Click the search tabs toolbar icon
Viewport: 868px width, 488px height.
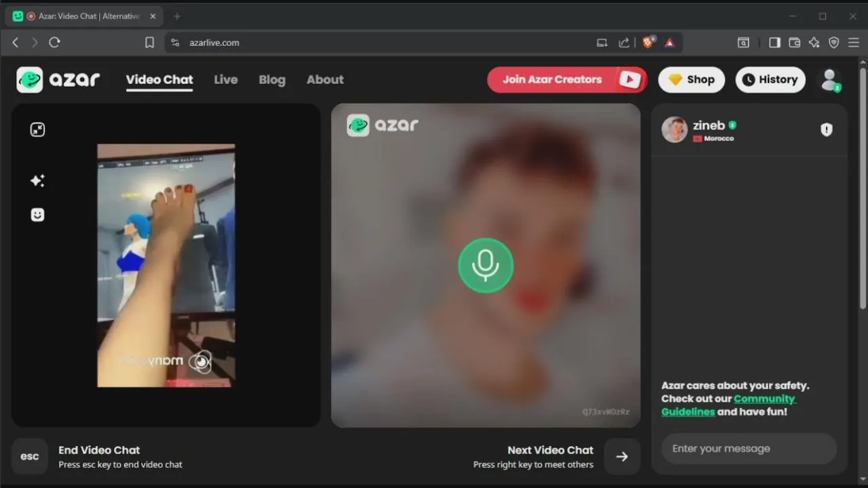743,43
